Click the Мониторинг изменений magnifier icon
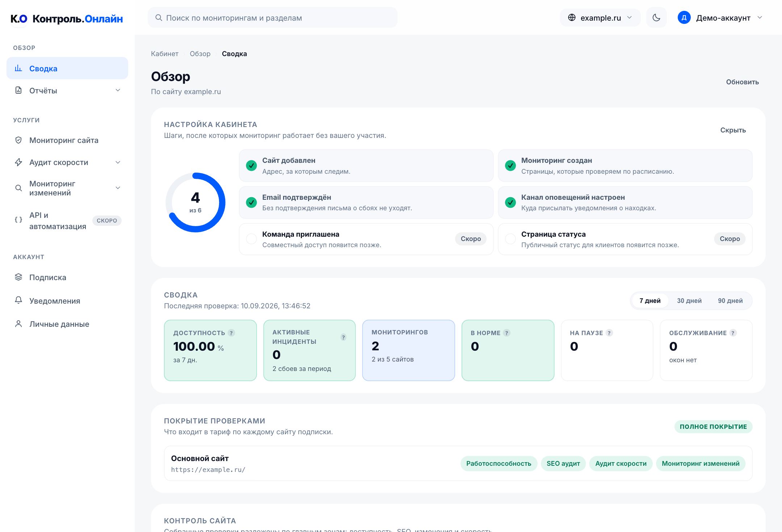 18,188
